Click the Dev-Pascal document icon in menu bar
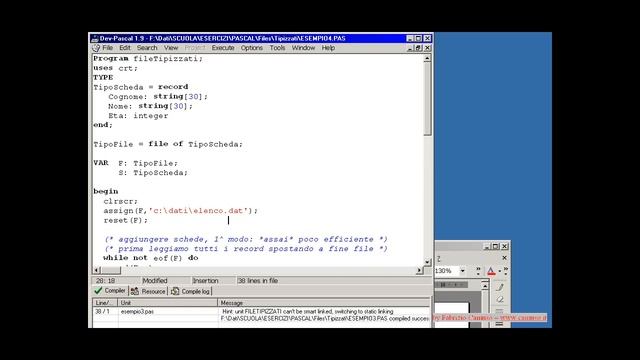The image size is (640, 360). click(x=96, y=48)
